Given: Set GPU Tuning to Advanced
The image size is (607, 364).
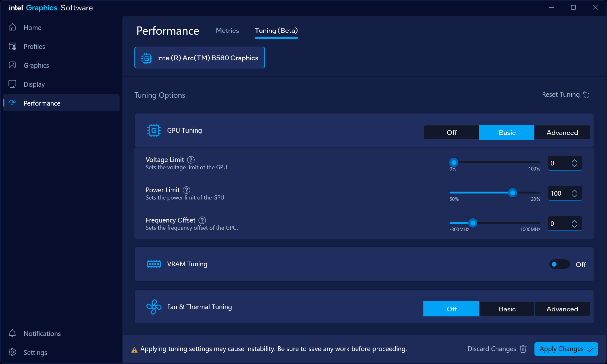Looking at the screenshot, I should click(562, 132).
